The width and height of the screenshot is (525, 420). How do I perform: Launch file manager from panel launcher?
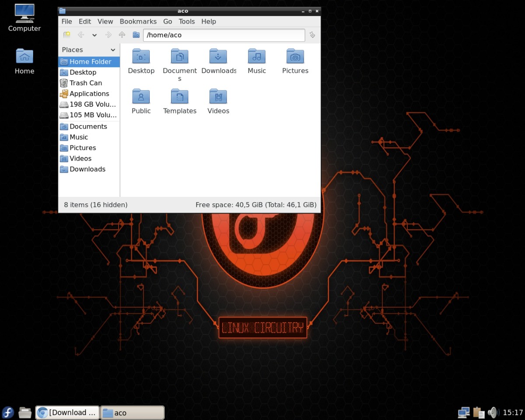[25, 412]
